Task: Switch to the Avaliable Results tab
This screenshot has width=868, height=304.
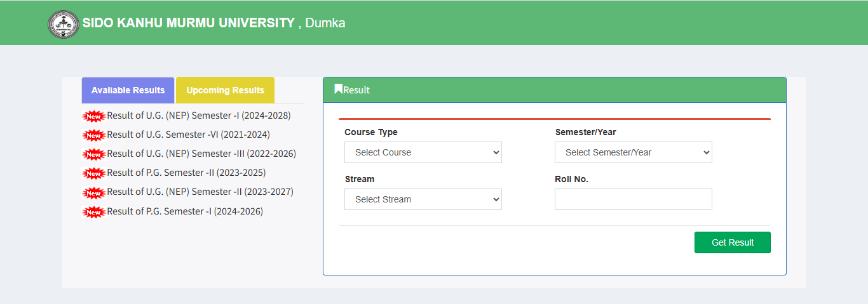Action: (128, 90)
